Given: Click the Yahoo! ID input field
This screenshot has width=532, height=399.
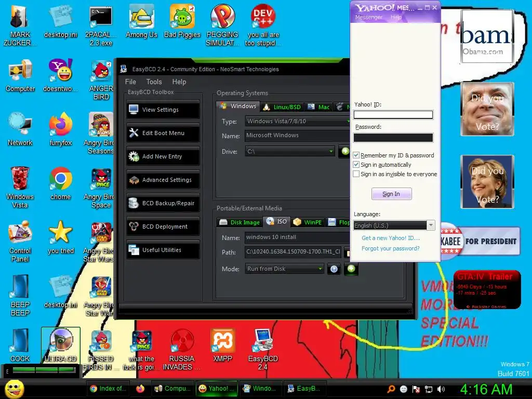Looking at the screenshot, I should (x=393, y=115).
